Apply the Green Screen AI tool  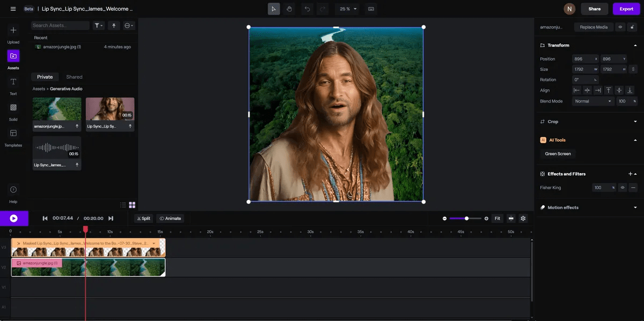[x=557, y=153]
